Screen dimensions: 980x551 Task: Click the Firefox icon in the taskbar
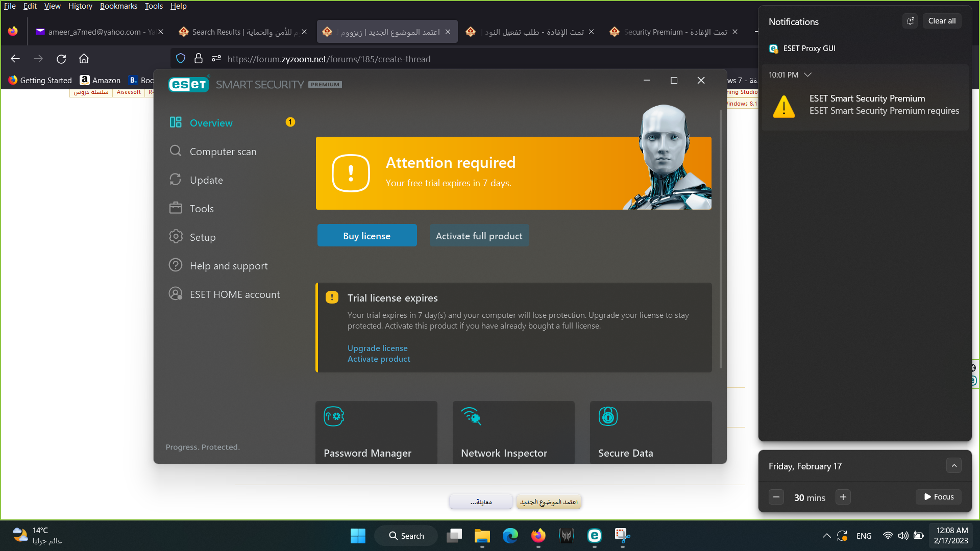(x=538, y=536)
